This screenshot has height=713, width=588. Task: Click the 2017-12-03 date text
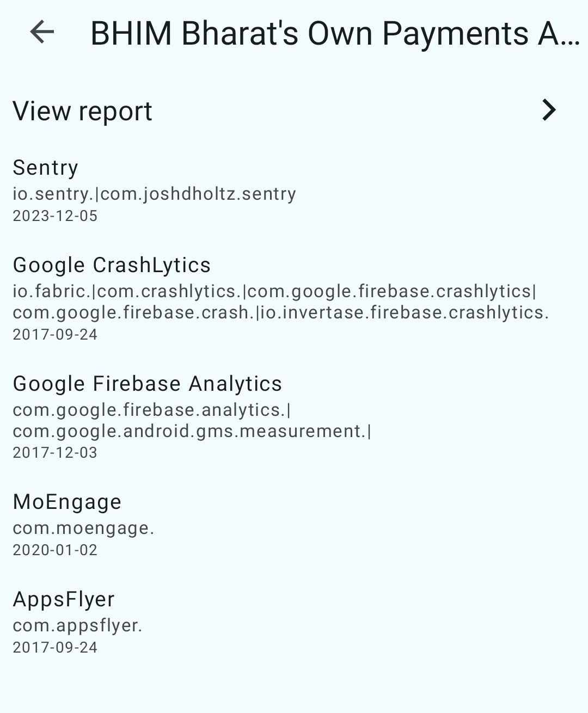(55, 452)
